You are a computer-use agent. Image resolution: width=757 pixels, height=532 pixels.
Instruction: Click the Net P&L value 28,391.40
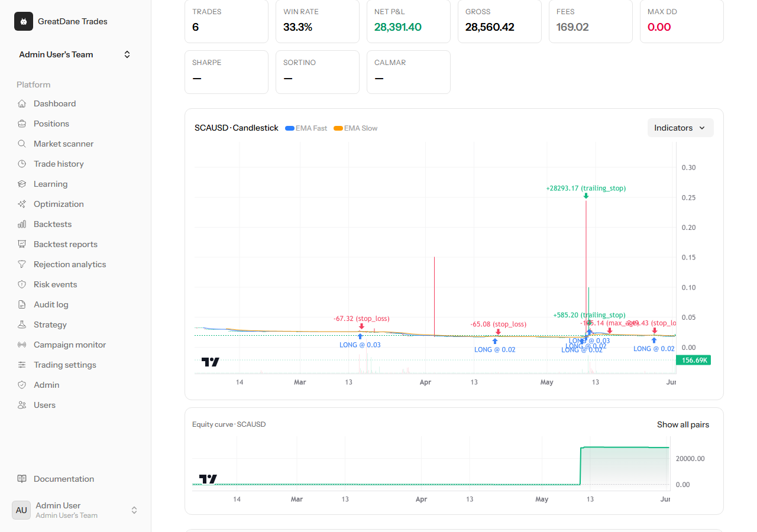click(398, 27)
